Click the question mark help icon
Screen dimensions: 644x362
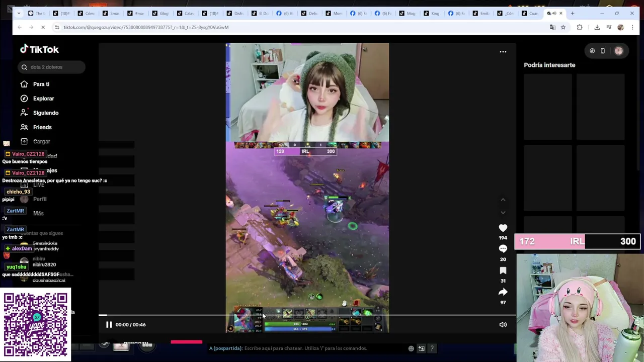(432, 348)
